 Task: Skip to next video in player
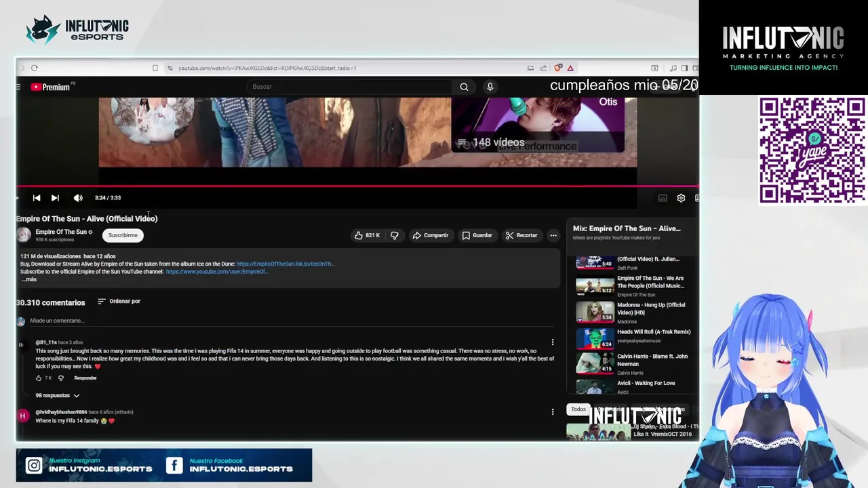pyautogui.click(x=55, y=198)
